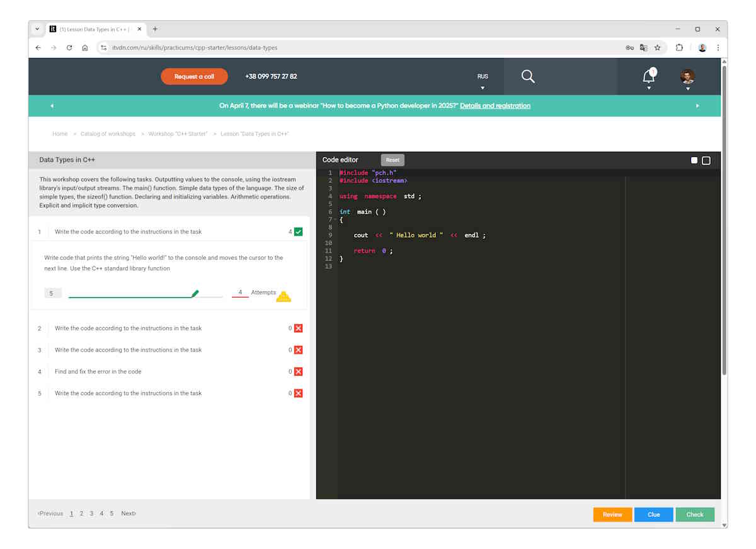Click the search magnifier icon in site header

pyautogui.click(x=528, y=76)
